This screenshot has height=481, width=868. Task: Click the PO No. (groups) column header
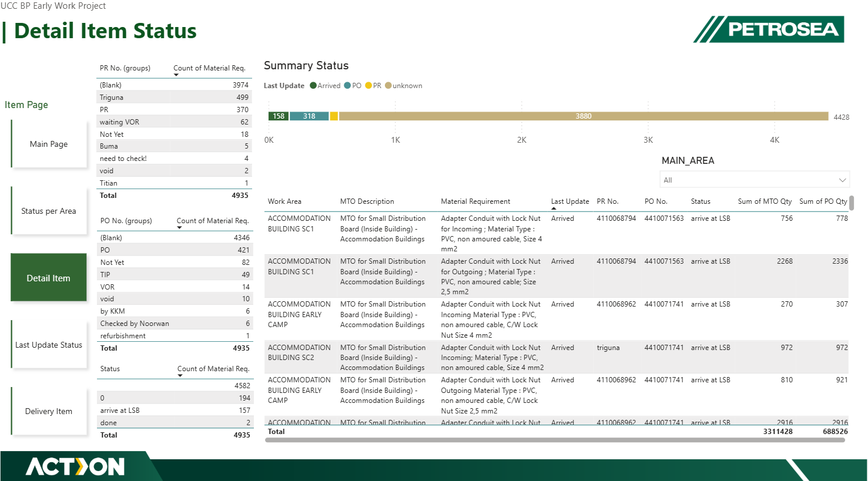pos(126,221)
